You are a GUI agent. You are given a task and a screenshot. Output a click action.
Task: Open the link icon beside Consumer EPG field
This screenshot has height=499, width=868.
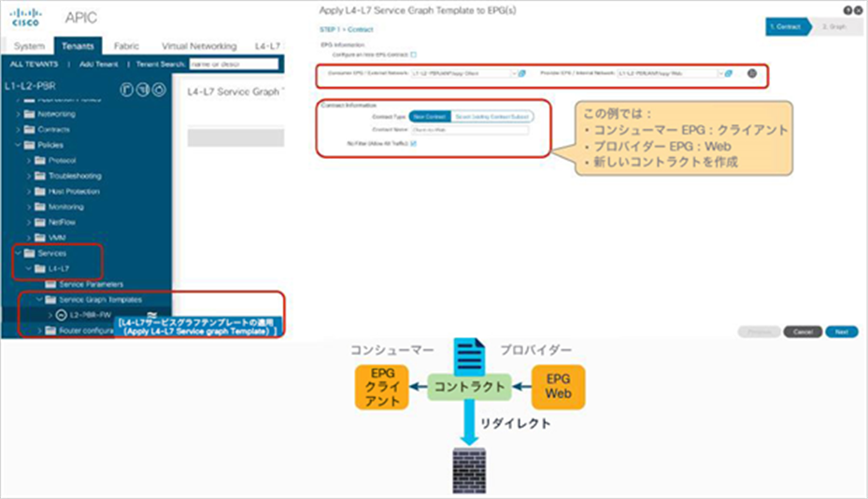coord(521,73)
